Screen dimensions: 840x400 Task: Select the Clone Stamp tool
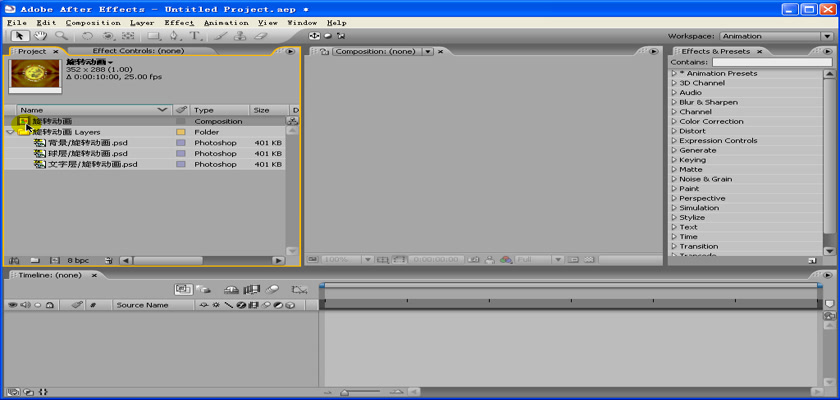click(240, 36)
